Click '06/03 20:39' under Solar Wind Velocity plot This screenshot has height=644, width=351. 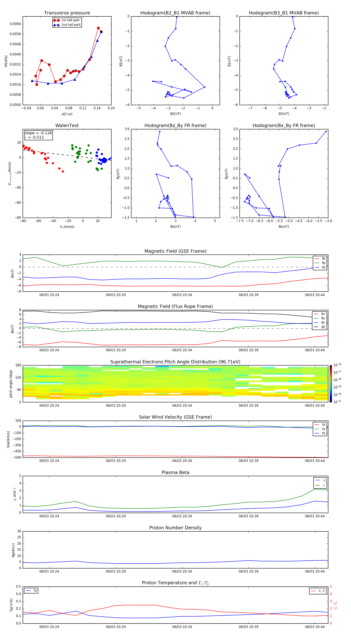click(249, 461)
